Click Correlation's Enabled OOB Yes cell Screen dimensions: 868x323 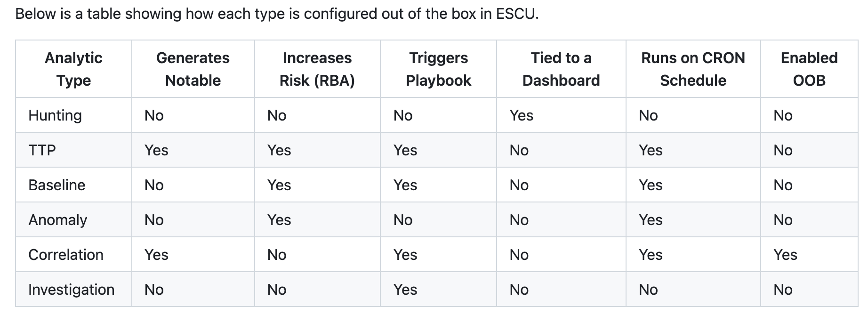(x=785, y=255)
